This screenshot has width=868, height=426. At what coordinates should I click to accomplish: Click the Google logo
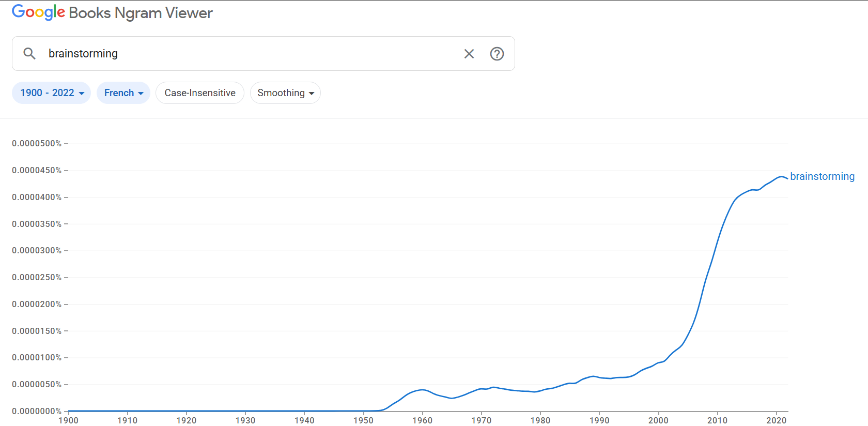(x=38, y=12)
